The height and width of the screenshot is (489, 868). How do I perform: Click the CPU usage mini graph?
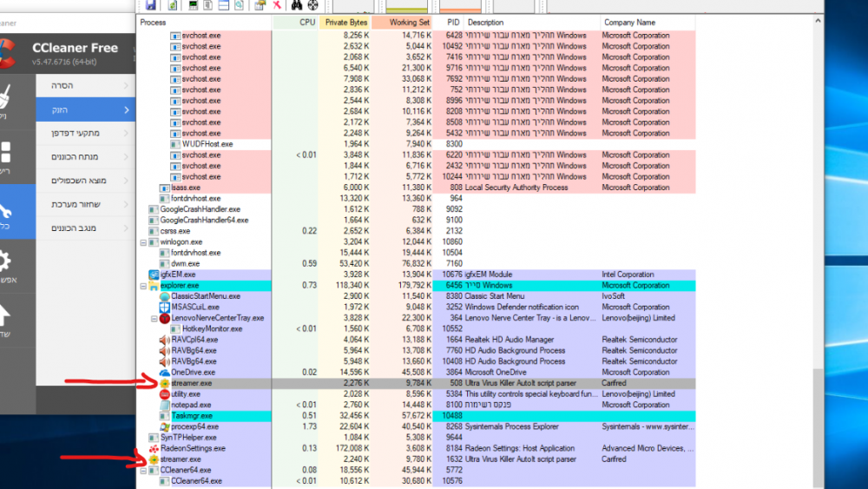[x=353, y=5]
